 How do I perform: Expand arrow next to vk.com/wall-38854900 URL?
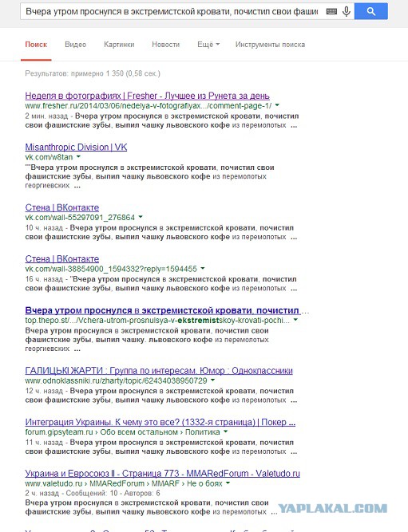(x=203, y=268)
